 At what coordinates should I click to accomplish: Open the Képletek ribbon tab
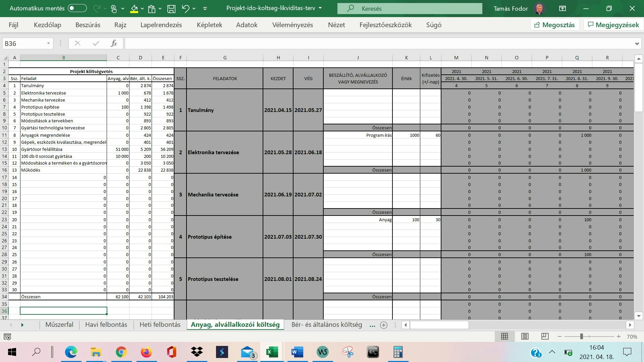[209, 25]
